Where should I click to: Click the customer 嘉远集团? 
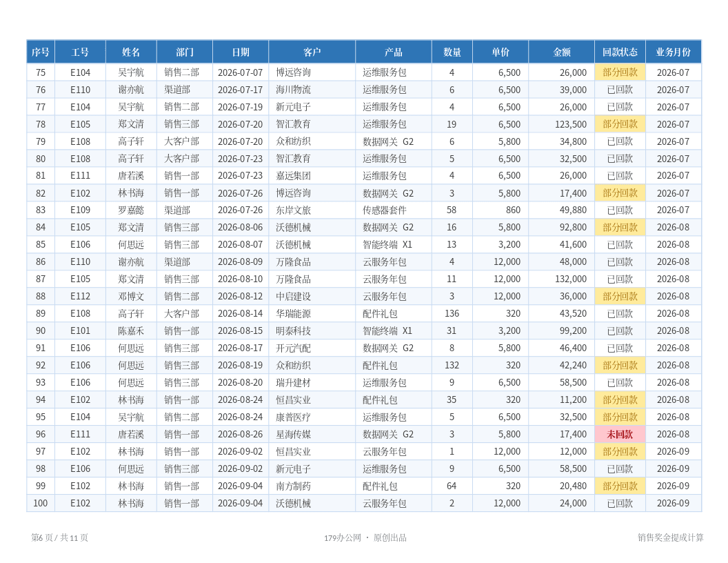(294, 175)
